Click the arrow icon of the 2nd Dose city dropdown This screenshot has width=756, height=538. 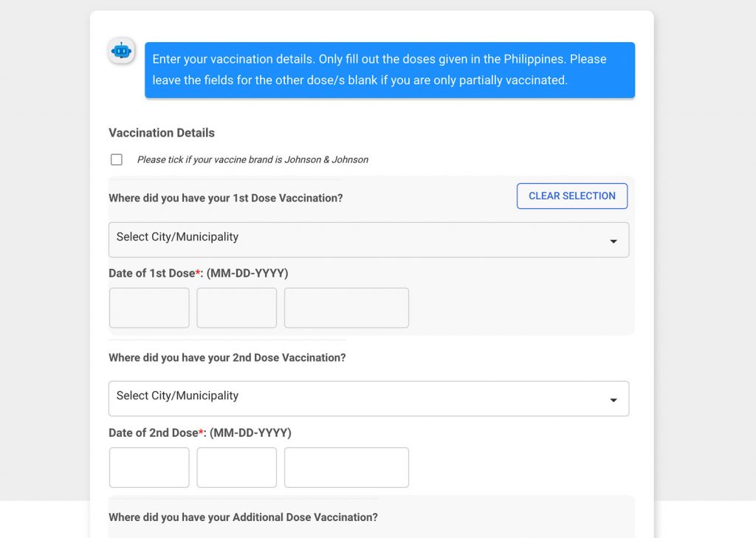(x=614, y=400)
